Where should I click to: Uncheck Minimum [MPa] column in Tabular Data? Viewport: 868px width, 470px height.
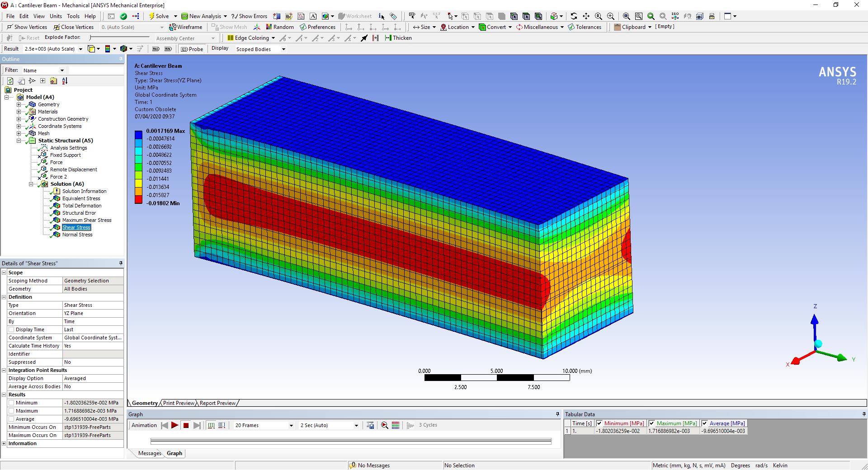pyautogui.click(x=599, y=423)
